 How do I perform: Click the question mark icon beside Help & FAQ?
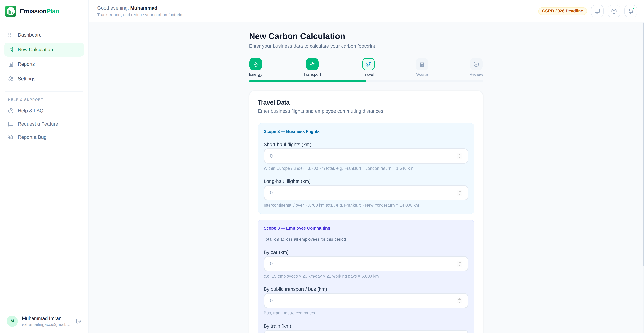(x=11, y=111)
